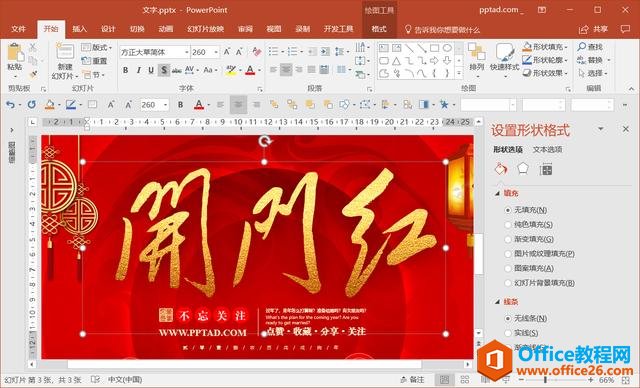This screenshot has width=640, height=388.
Task: Open the Layout 版式 dropdown
Action: coord(97,47)
